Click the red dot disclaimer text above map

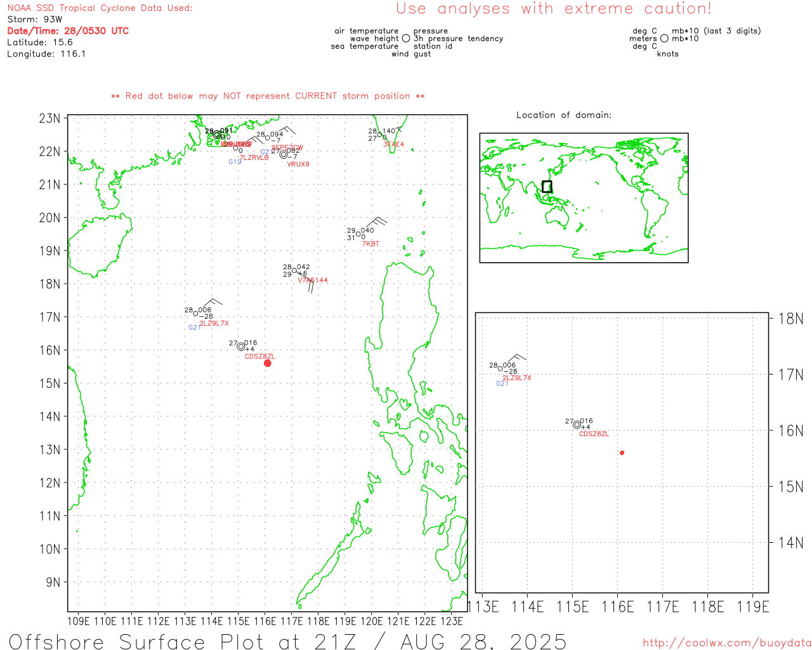[268, 96]
